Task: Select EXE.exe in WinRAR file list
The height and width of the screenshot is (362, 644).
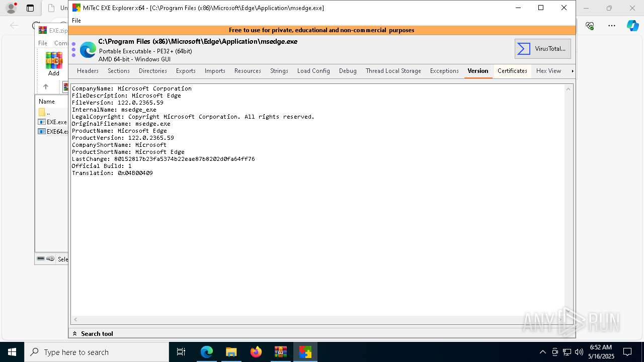Action: (53, 122)
